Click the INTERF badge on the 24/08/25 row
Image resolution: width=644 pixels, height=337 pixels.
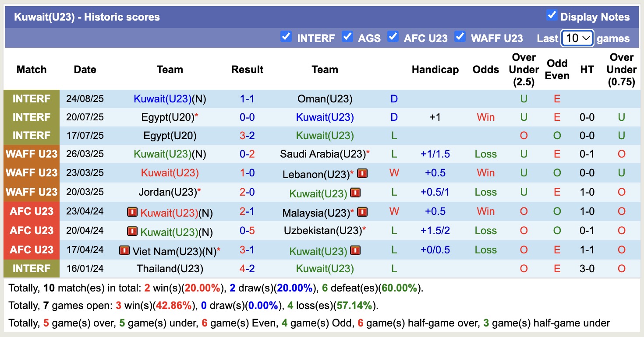[31, 98]
